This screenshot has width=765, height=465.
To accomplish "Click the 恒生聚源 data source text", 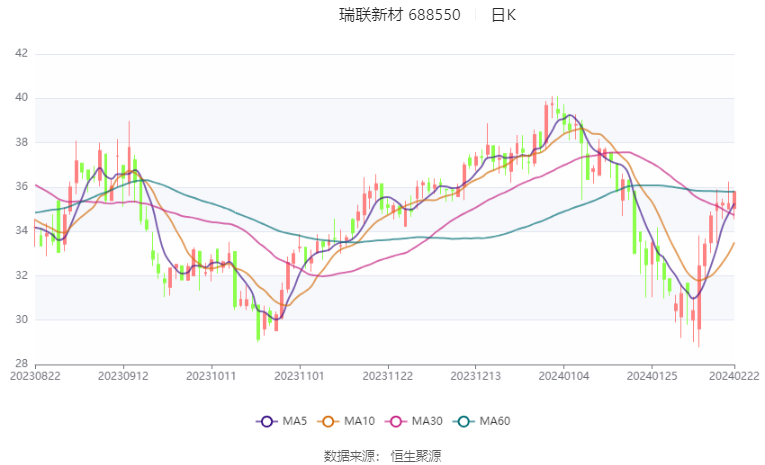I will coord(416,455).
